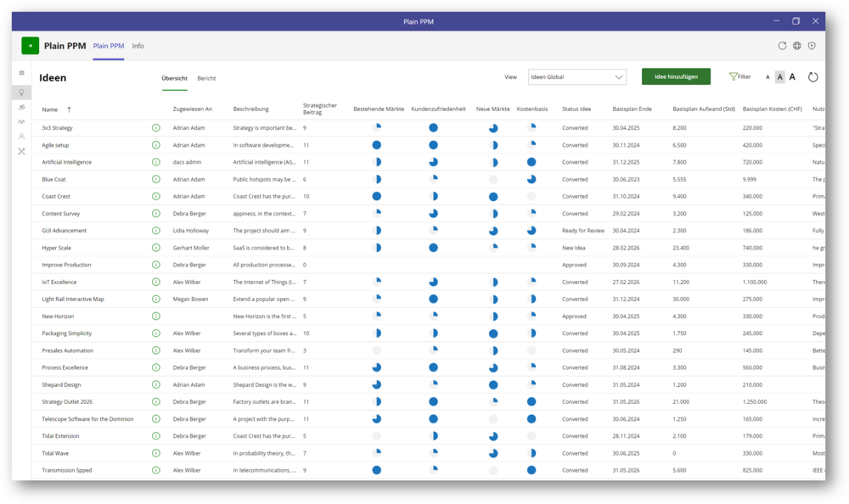Open the Info tab in header

click(138, 46)
